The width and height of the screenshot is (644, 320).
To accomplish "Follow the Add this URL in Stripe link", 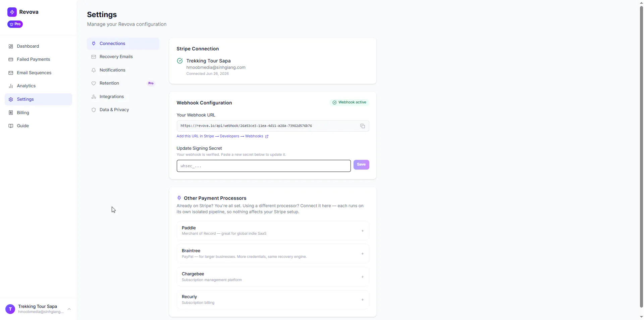I will click(222, 136).
